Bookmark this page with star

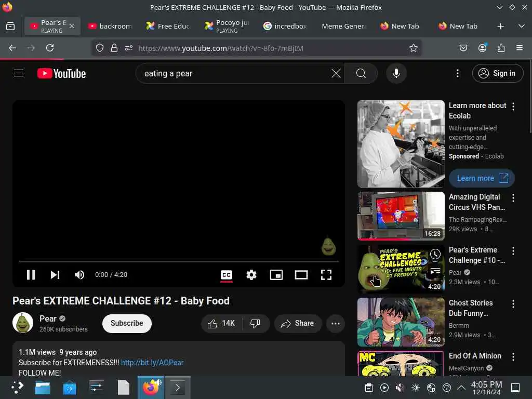click(x=413, y=48)
